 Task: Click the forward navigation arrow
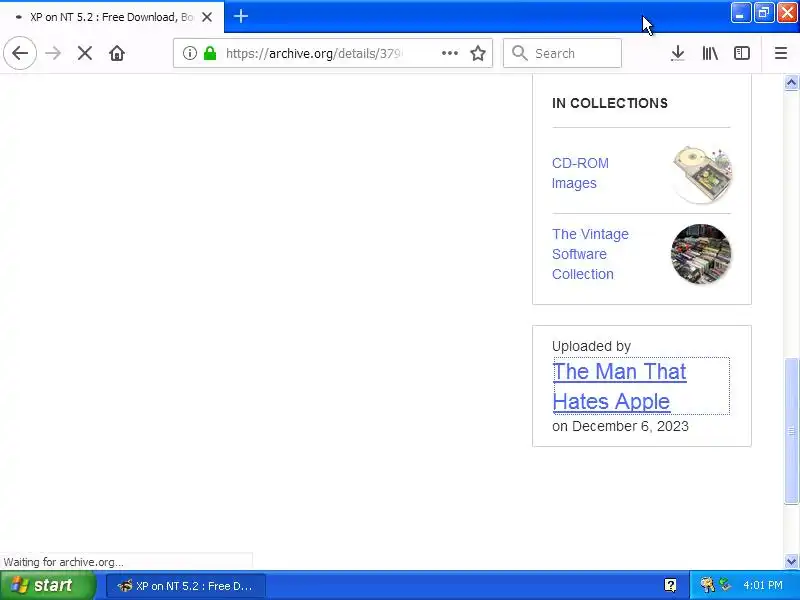pos(53,53)
